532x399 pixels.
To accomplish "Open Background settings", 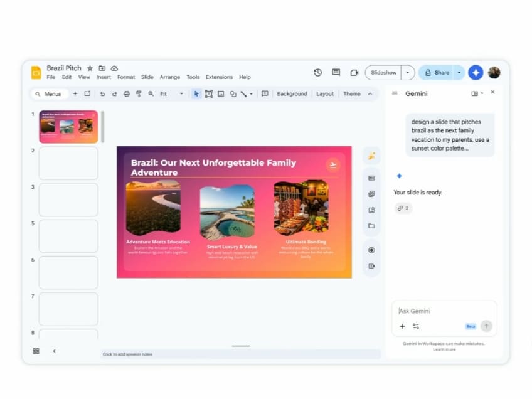I will [291, 93].
